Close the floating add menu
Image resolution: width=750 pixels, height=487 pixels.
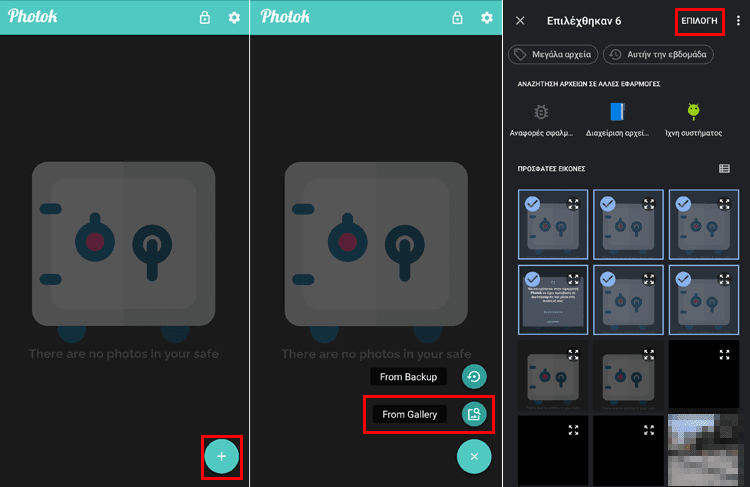click(x=474, y=456)
